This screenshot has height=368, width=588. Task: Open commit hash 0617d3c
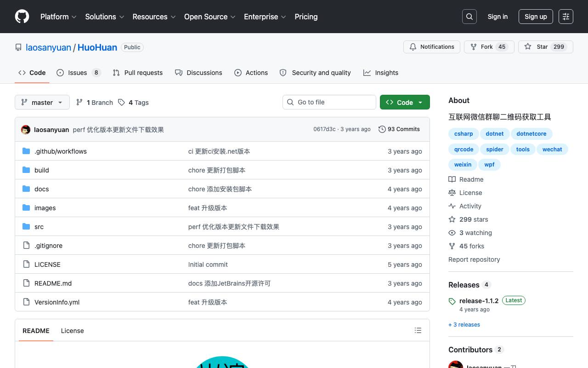324,129
